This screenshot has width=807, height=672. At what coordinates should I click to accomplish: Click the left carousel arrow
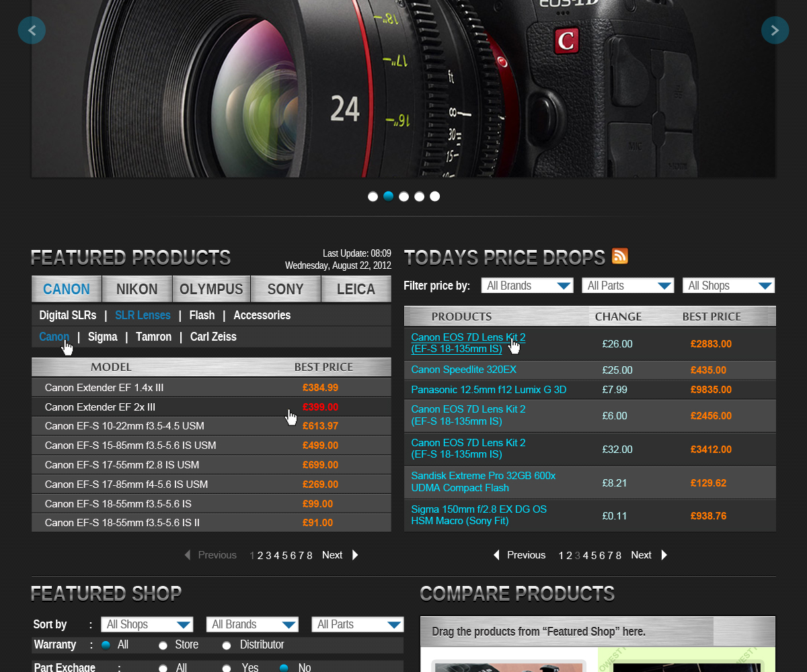pos(32,30)
